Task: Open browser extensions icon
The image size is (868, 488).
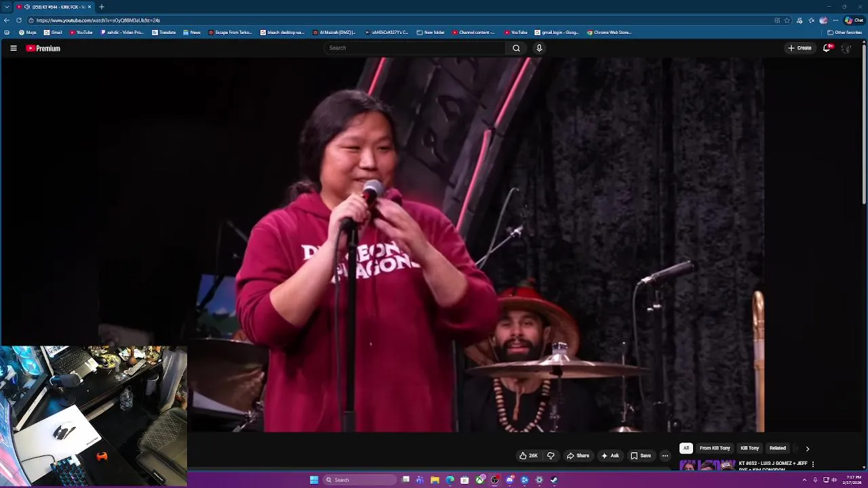Action: (800, 20)
